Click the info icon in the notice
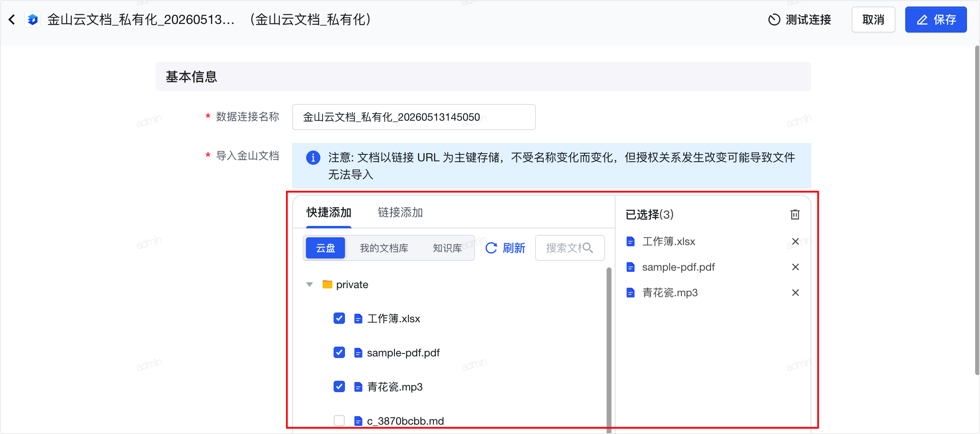 pos(313,157)
